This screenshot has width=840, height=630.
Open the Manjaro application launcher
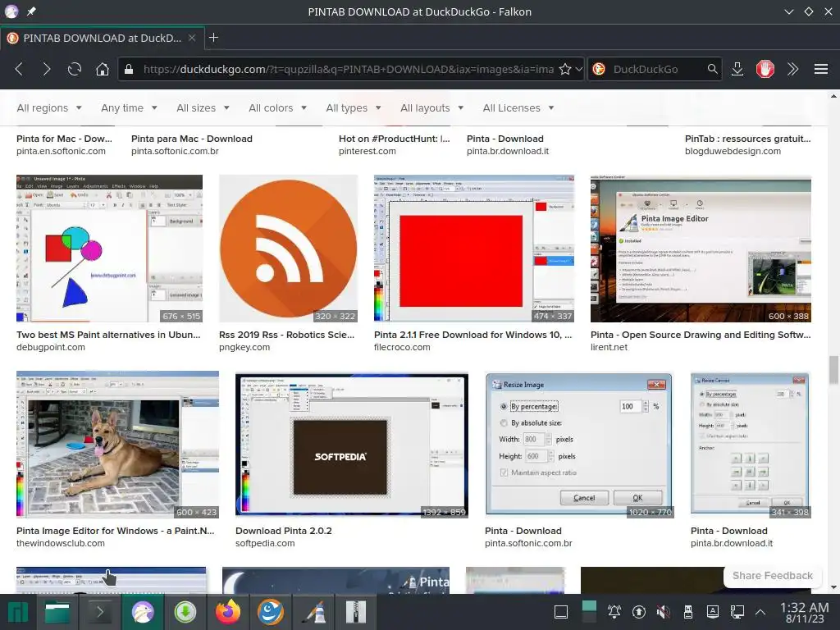pos(17,612)
